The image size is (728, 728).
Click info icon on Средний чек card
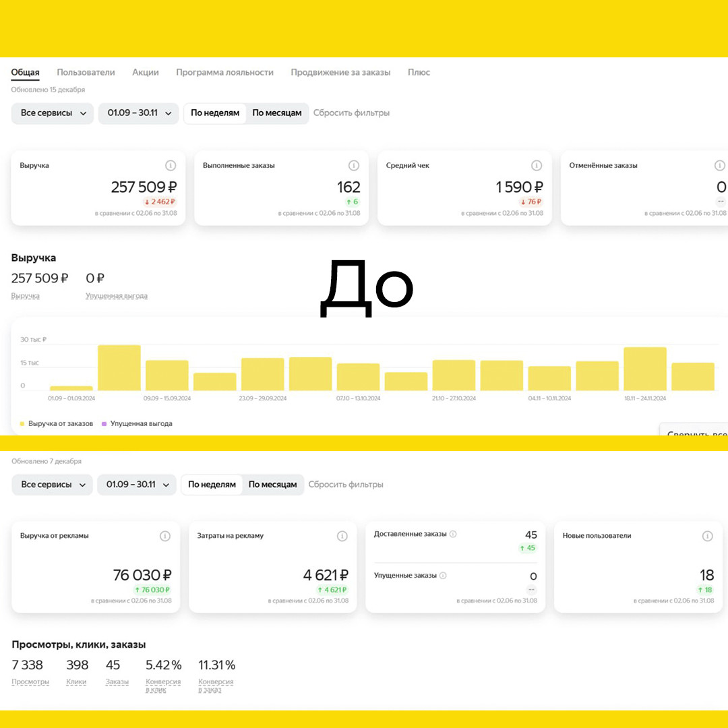pyautogui.click(x=537, y=165)
